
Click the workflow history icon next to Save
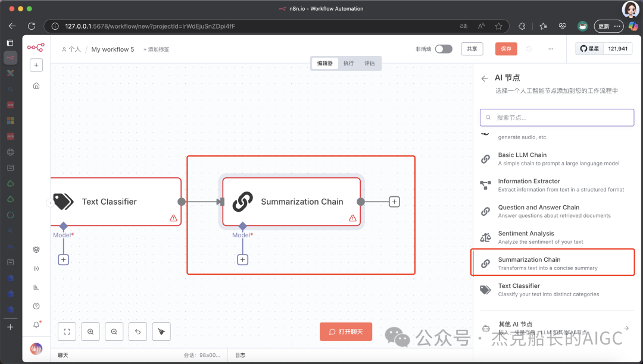(529, 49)
